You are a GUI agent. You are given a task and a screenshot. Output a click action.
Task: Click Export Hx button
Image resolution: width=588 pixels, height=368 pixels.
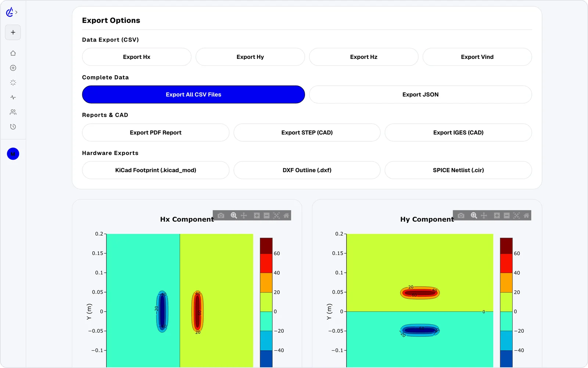tap(137, 57)
